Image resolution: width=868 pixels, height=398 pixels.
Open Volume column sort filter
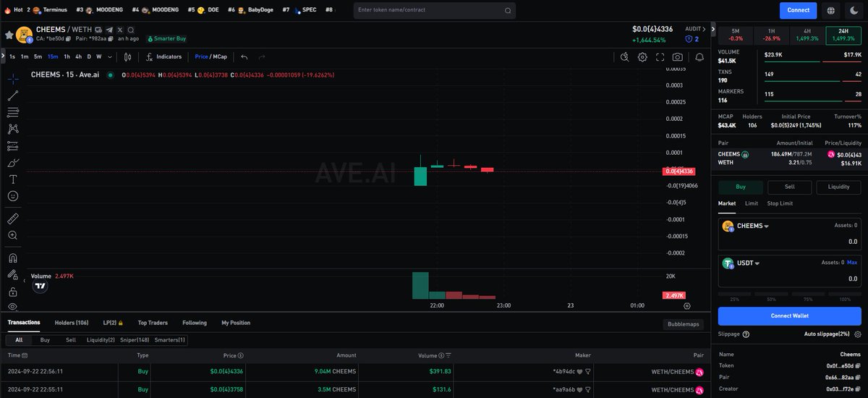pyautogui.click(x=449, y=355)
